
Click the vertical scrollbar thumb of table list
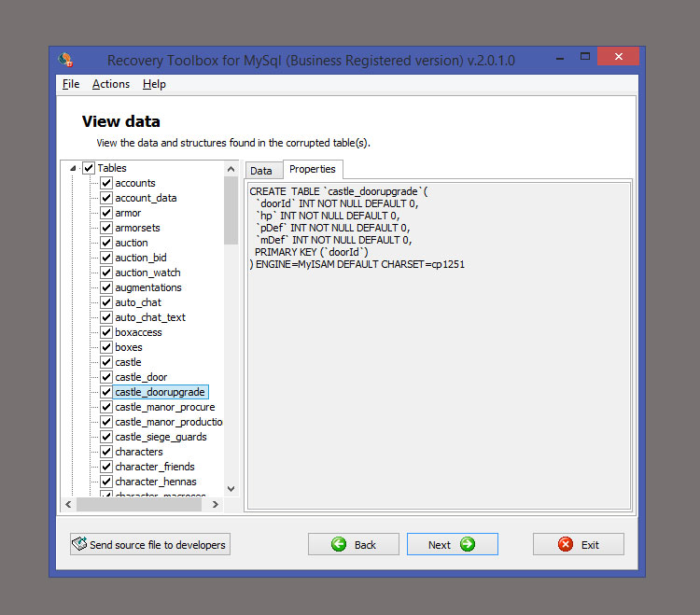tap(231, 211)
